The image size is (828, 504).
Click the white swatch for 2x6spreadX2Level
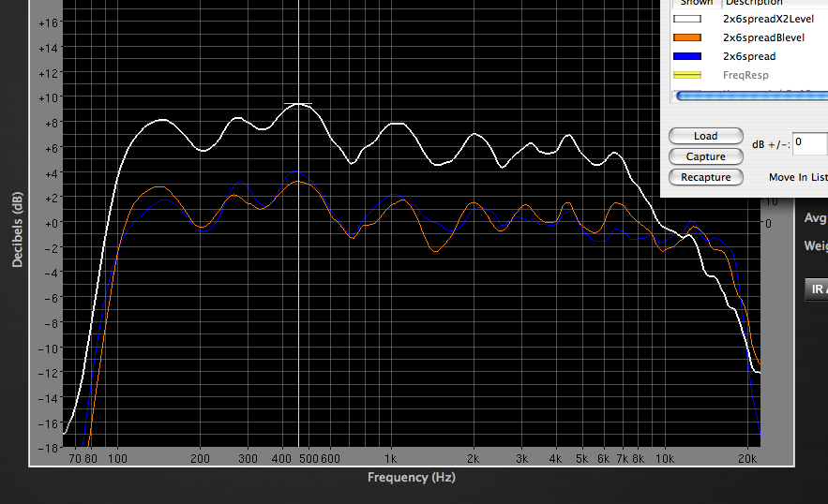click(x=687, y=19)
